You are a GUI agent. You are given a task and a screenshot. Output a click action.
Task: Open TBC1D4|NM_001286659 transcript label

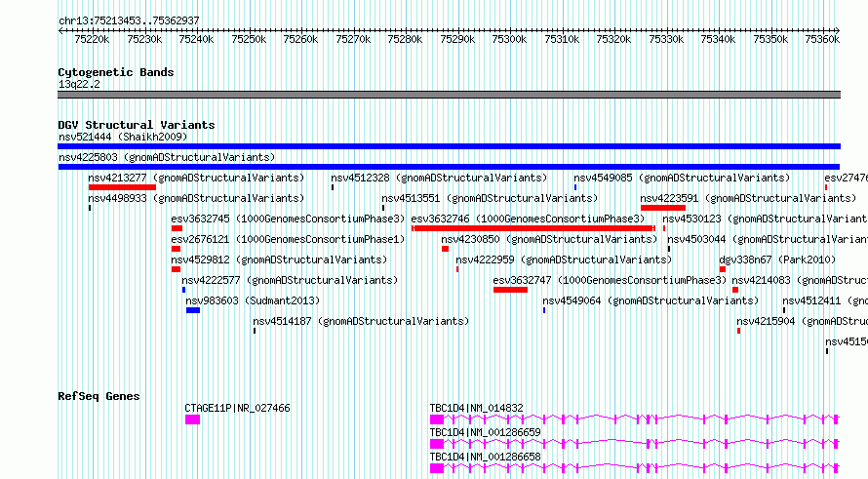tap(486, 432)
